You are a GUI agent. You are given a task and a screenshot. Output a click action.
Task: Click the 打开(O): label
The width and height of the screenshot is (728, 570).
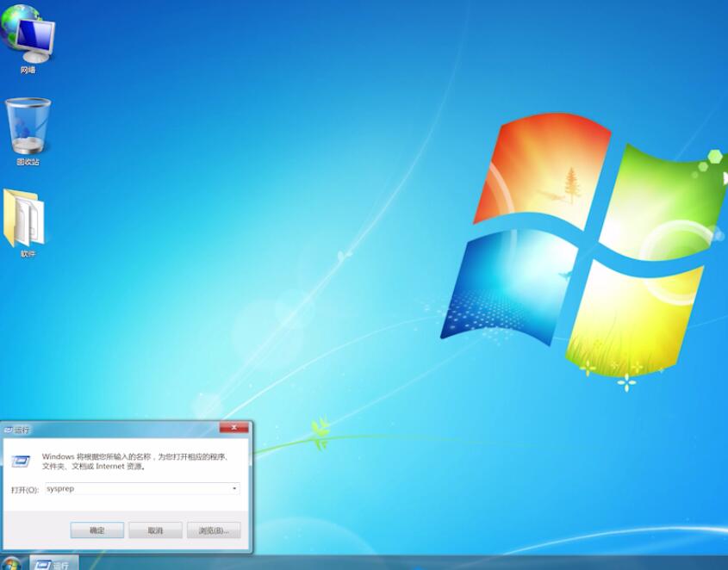(25, 490)
